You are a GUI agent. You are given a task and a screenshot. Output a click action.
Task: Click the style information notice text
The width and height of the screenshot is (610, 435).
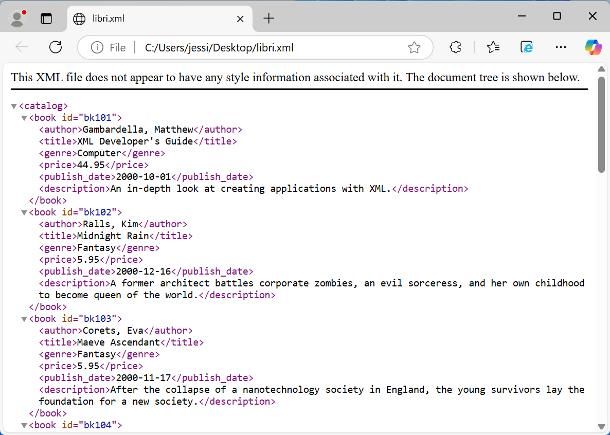pos(295,77)
